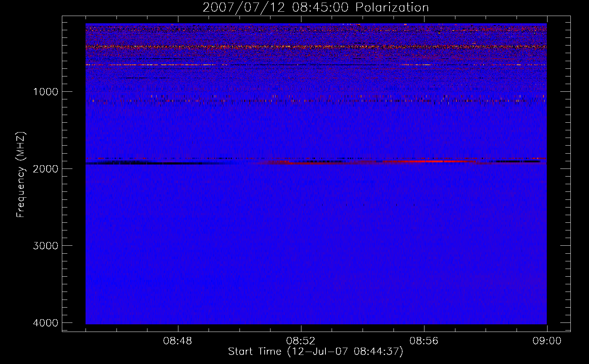Click the 'Start Time (12-Jul-07 08:44:37)' label

click(316, 352)
